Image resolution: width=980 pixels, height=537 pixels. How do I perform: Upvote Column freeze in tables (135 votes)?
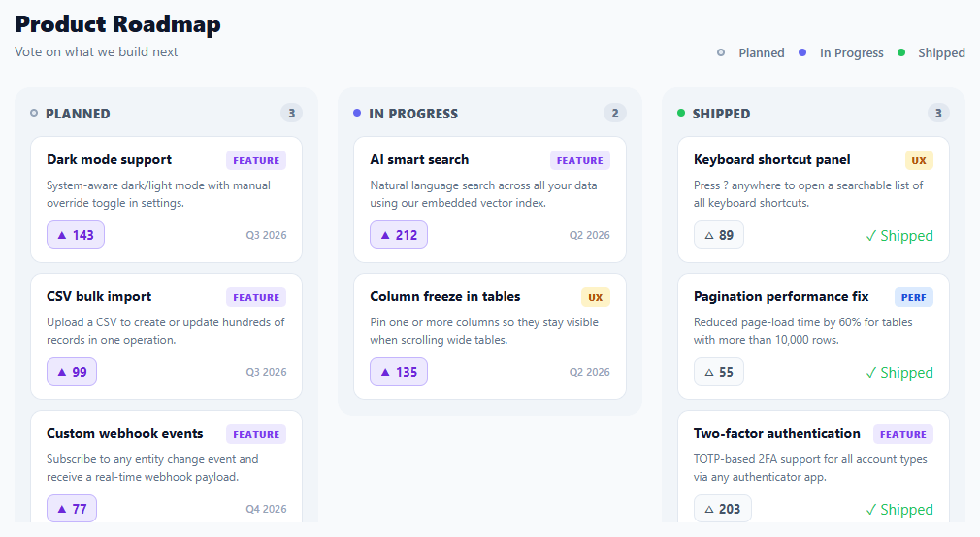tap(399, 372)
